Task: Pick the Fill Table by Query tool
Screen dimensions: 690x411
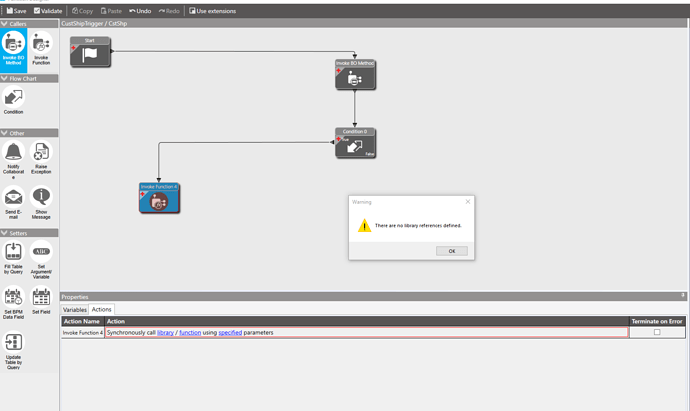Action: pyautogui.click(x=13, y=258)
